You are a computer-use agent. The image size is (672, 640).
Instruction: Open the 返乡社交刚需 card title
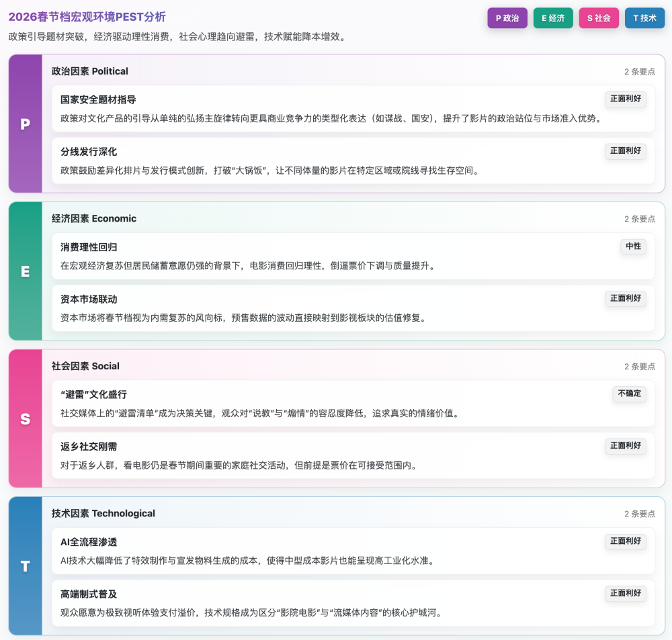click(89, 447)
